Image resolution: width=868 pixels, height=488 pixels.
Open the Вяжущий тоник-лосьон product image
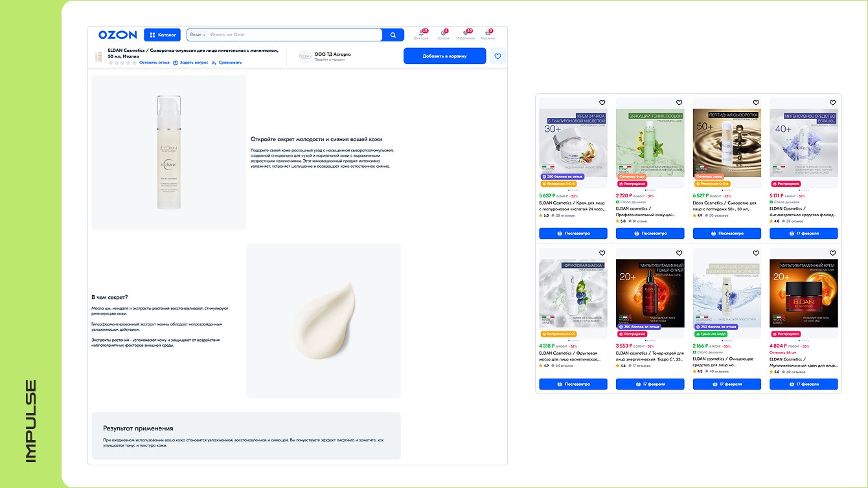(x=650, y=142)
